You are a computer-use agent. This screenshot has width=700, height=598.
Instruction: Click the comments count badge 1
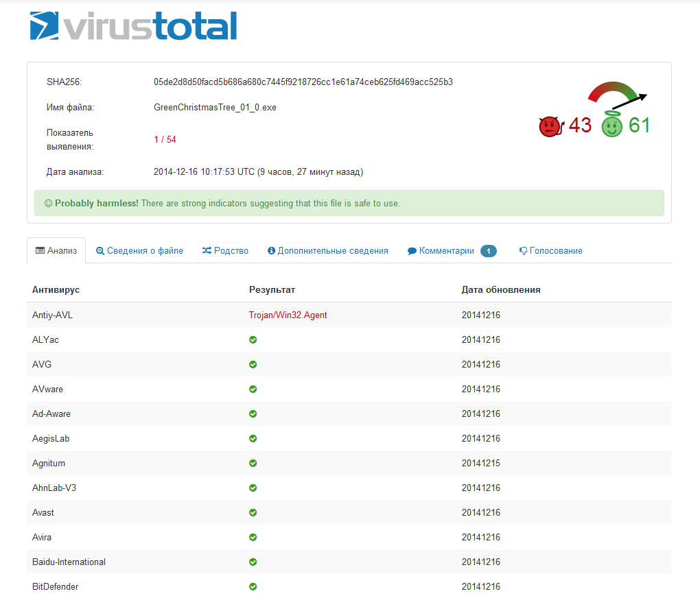[489, 251]
